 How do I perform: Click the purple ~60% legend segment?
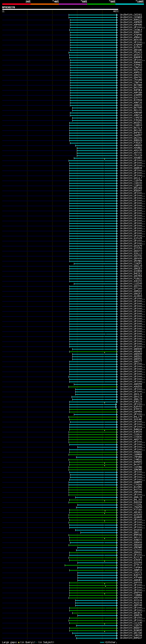[73, 4]
